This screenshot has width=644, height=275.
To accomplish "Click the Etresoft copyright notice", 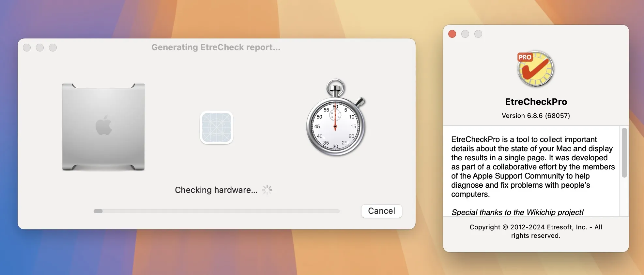I will [536, 231].
